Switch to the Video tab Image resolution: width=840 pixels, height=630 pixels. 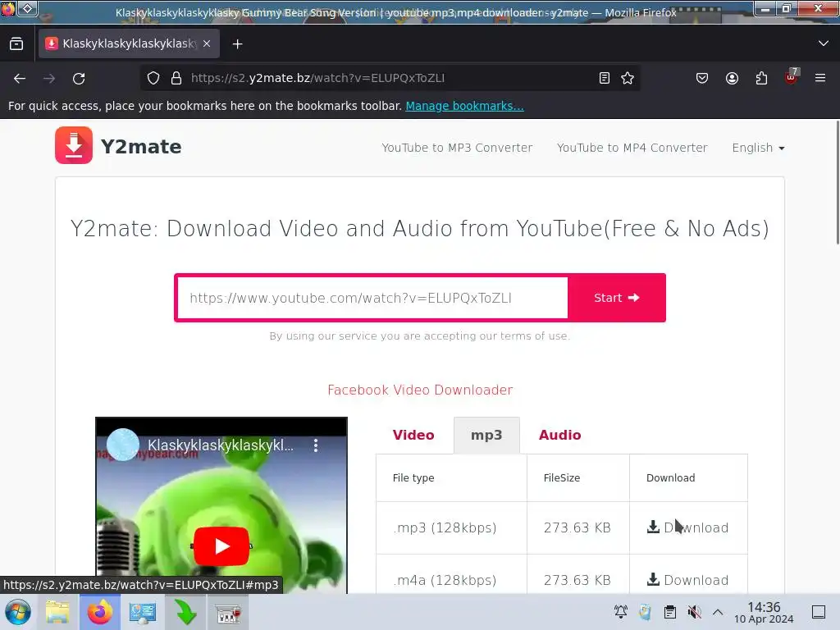click(x=413, y=435)
